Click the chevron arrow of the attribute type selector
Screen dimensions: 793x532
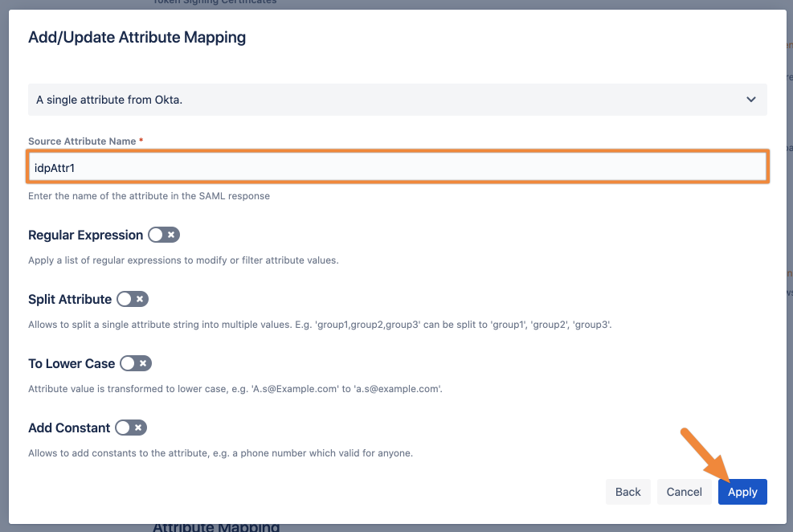click(x=750, y=100)
